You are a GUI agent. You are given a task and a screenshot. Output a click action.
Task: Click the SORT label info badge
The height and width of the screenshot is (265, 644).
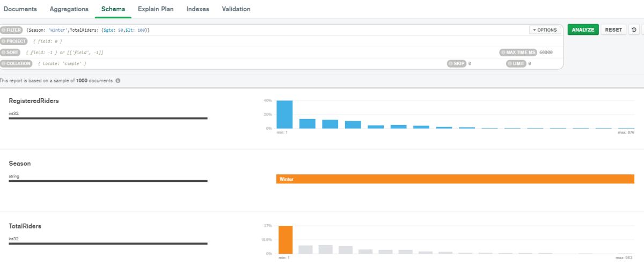(x=11, y=53)
